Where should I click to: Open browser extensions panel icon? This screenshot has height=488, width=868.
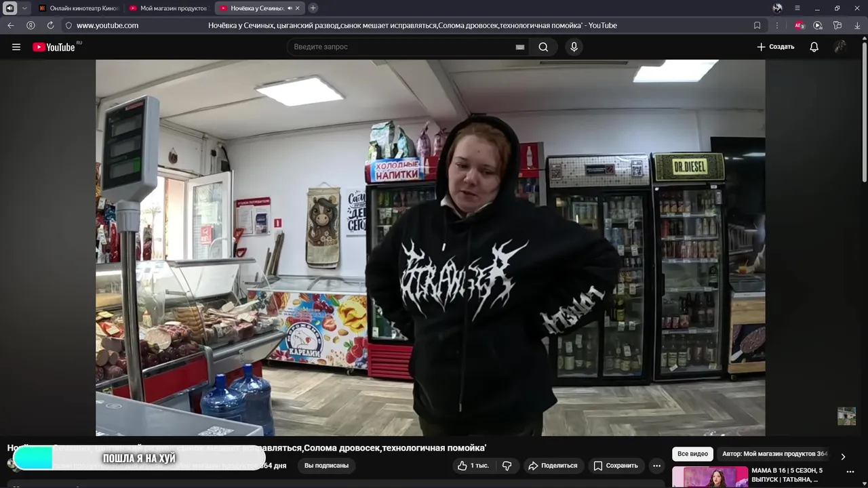pos(837,25)
